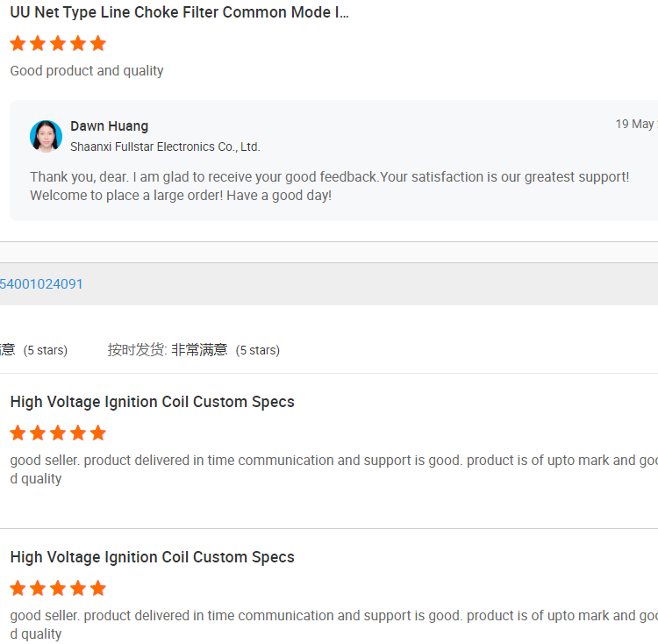This screenshot has height=644, width=658.
Task: Click the Dawn Huang seller name
Action: coord(109,126)
